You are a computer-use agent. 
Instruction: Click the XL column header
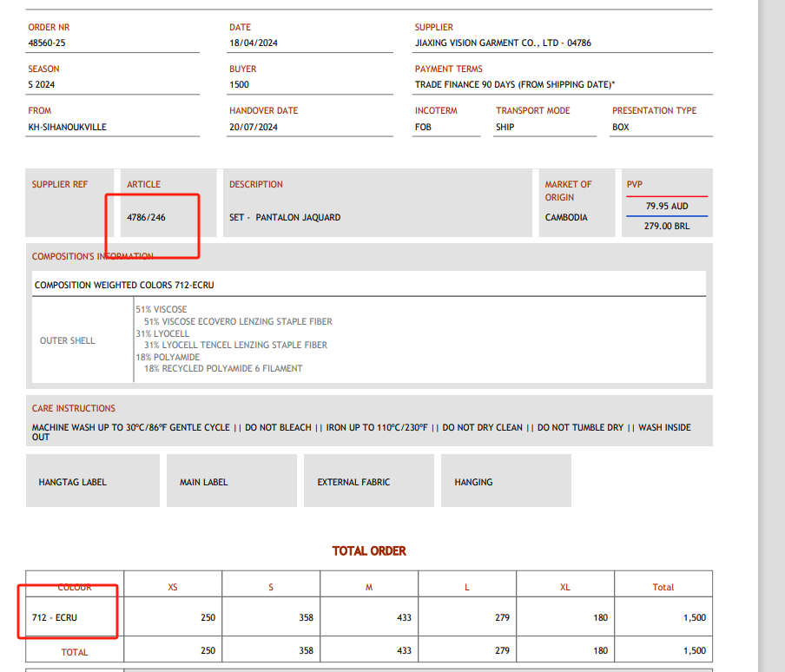pos(565,587)
